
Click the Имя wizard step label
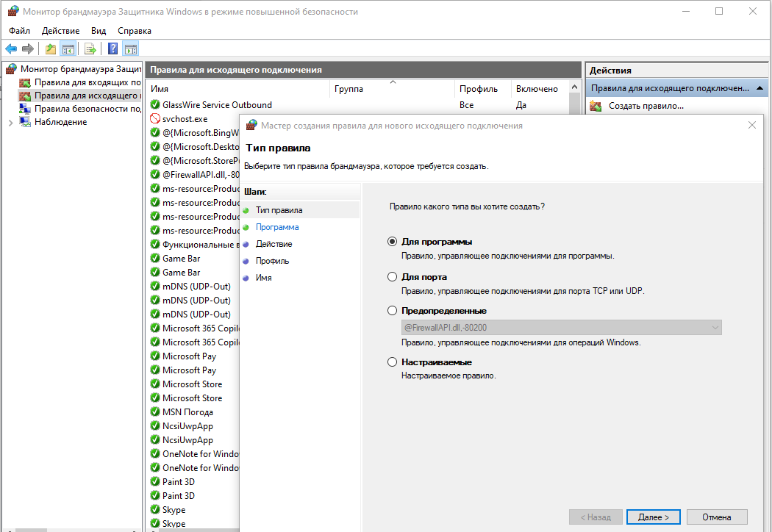pos(263,278)
